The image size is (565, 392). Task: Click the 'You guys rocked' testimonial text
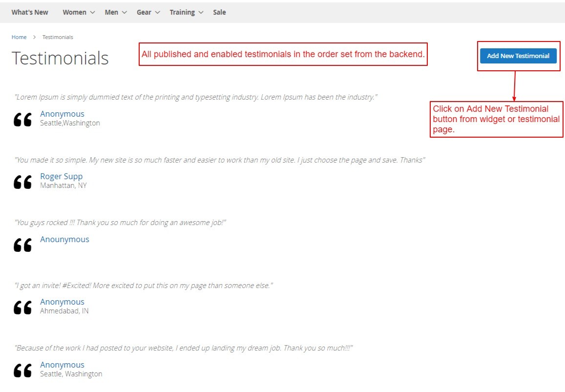click(120, 223)
